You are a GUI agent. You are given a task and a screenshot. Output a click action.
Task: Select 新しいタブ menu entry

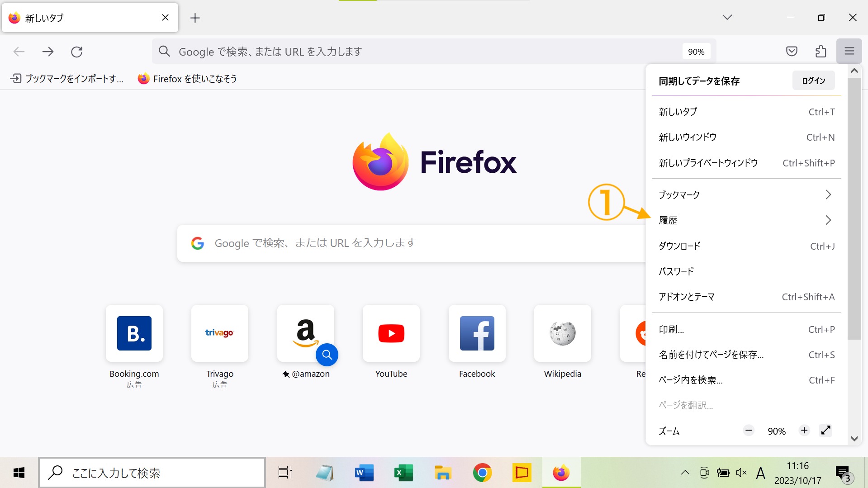[x=746, y=112]
